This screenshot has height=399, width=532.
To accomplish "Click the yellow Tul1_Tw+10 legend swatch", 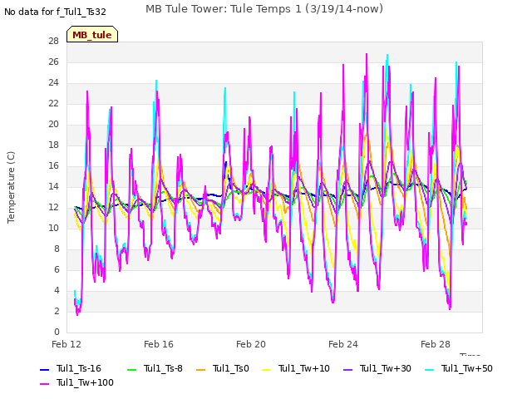I will pos(267,369).
